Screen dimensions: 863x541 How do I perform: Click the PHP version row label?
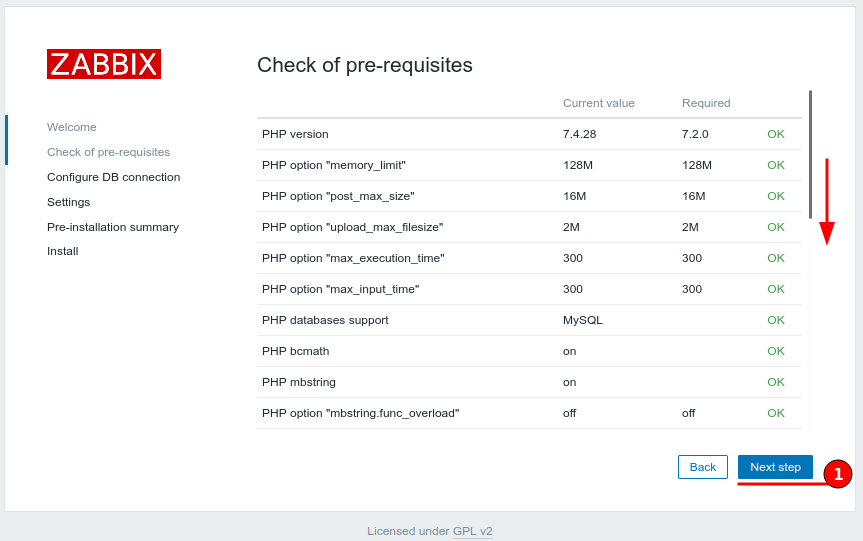tap(295, 134)
